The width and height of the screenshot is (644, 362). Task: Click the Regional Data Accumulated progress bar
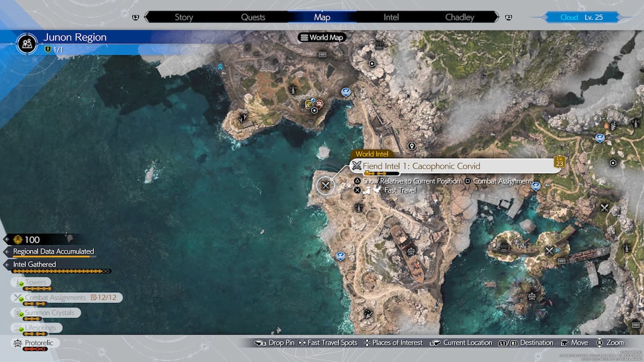pos(51,257)
